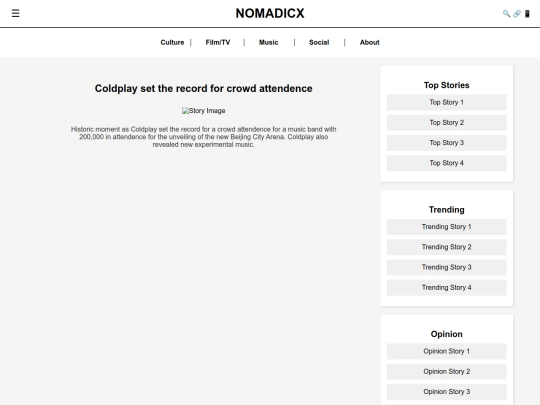Select Opinion Story 3
Screen dimensions: 540x405
click(x=447, y=392)
